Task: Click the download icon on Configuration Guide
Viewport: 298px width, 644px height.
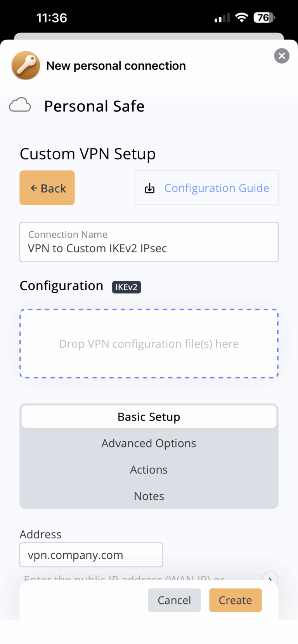Action: (150, 188)
